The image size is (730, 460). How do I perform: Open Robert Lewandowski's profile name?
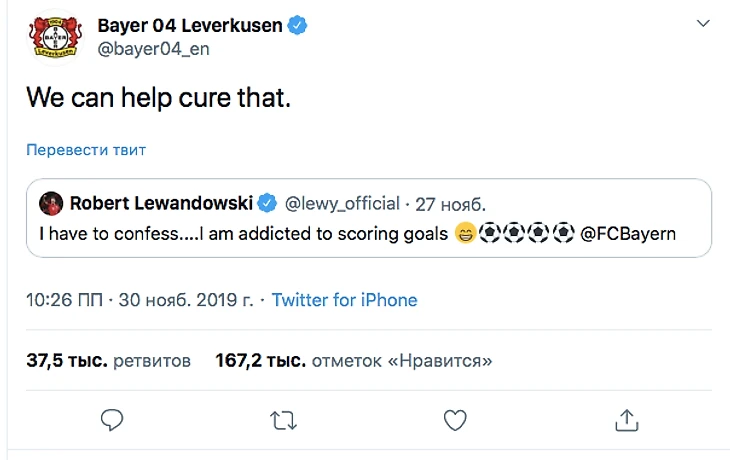tap(162, 204)
